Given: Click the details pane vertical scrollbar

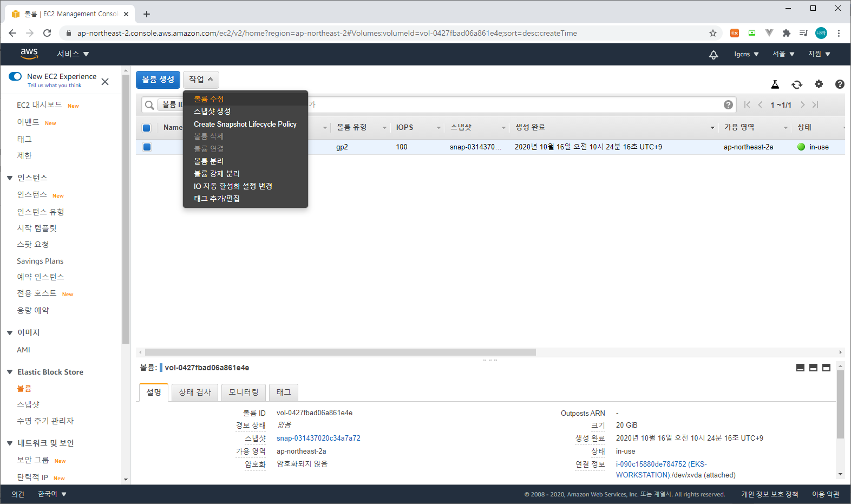Looking at the screenshot, I should [x=840, y=404].
